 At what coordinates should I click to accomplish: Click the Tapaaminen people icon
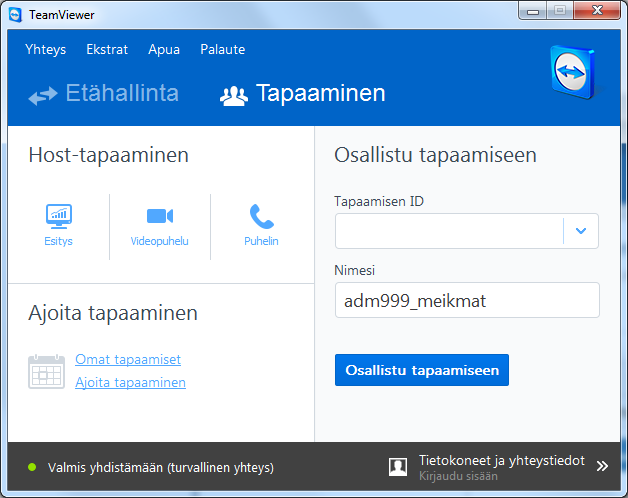click(x=234, y=96)
